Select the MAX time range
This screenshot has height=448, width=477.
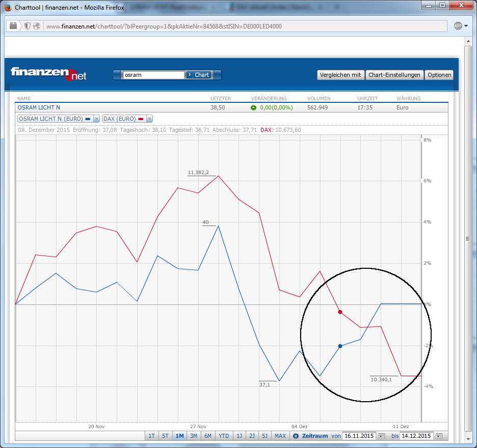(x=280, y=436)
